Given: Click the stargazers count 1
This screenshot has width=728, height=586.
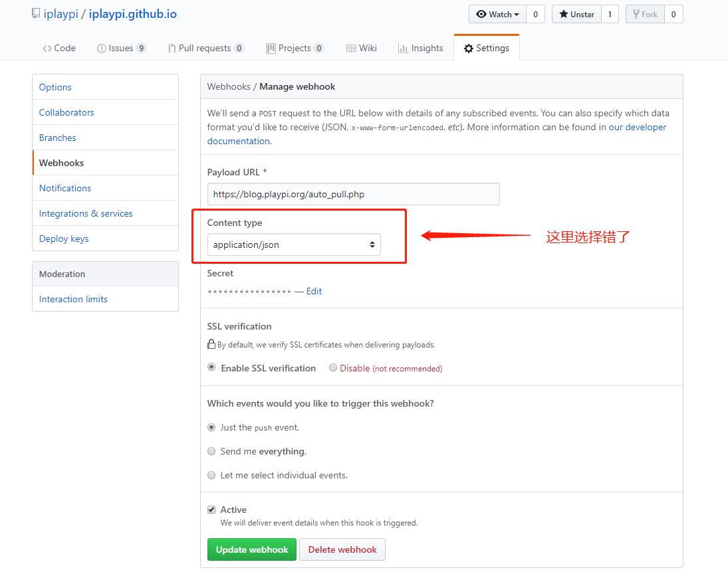Looking at the screenshot, I should [x=610, y=14].
